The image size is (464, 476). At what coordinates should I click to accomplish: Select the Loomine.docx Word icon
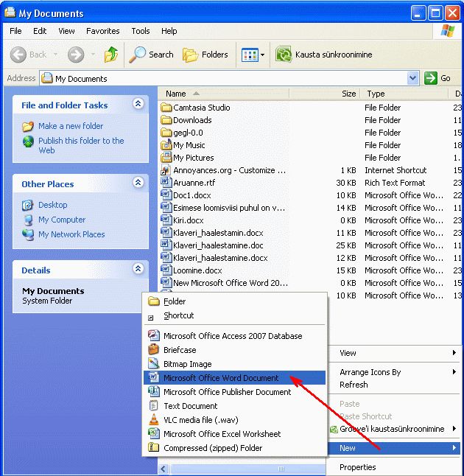(166, 270)
